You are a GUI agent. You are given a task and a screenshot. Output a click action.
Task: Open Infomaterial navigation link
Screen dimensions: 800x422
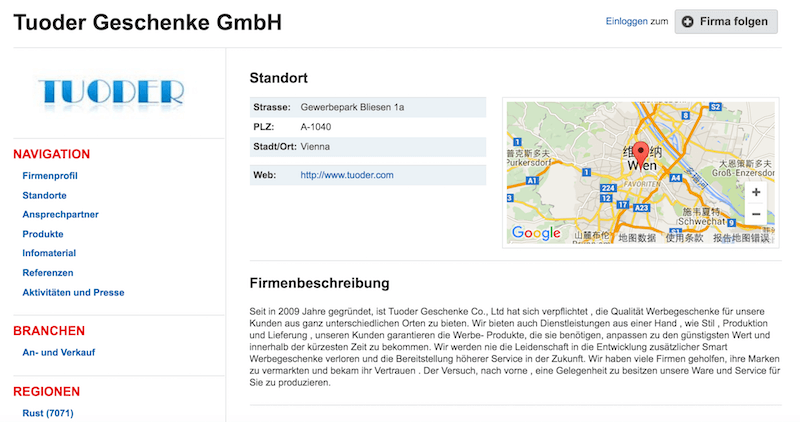pos(49,253)
